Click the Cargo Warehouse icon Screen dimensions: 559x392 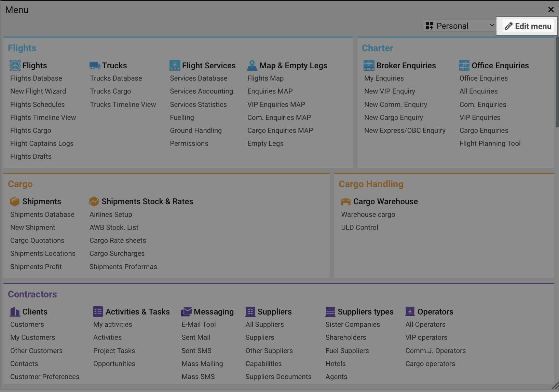pyautogui.click(x=346, y=201)
